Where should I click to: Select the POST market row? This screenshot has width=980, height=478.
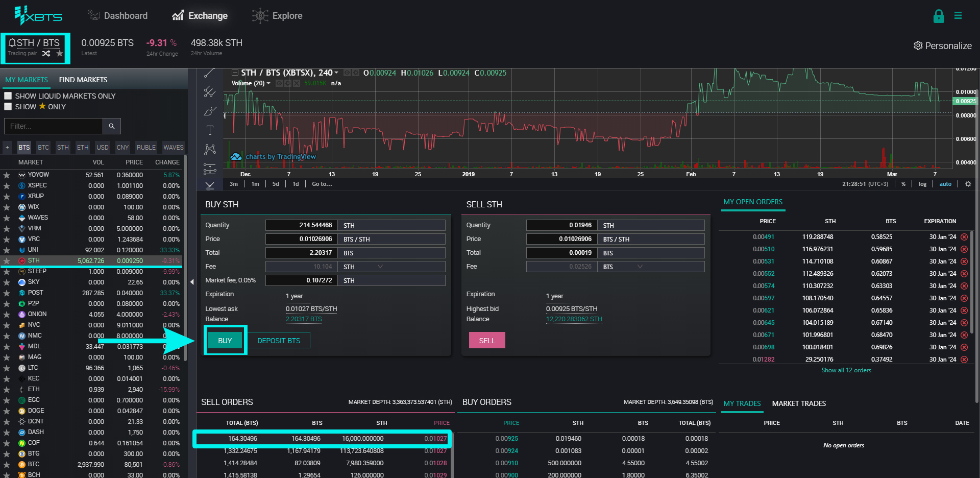91,293
